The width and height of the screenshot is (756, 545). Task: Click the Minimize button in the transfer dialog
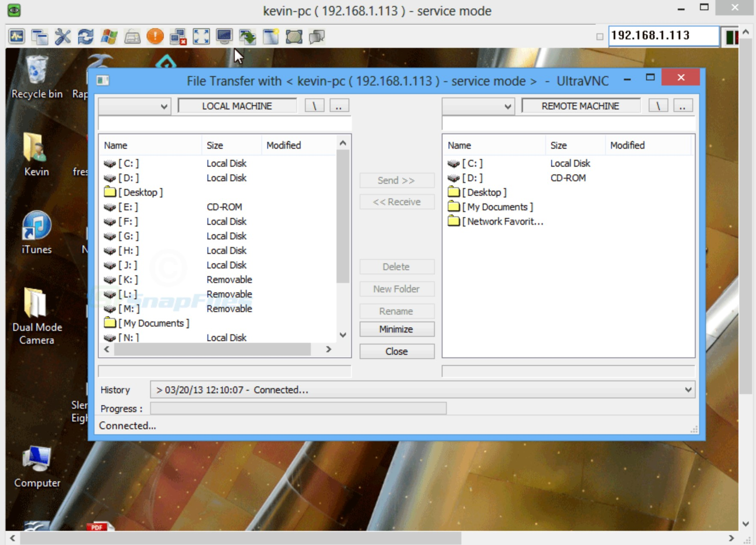(x=397, y=329)
